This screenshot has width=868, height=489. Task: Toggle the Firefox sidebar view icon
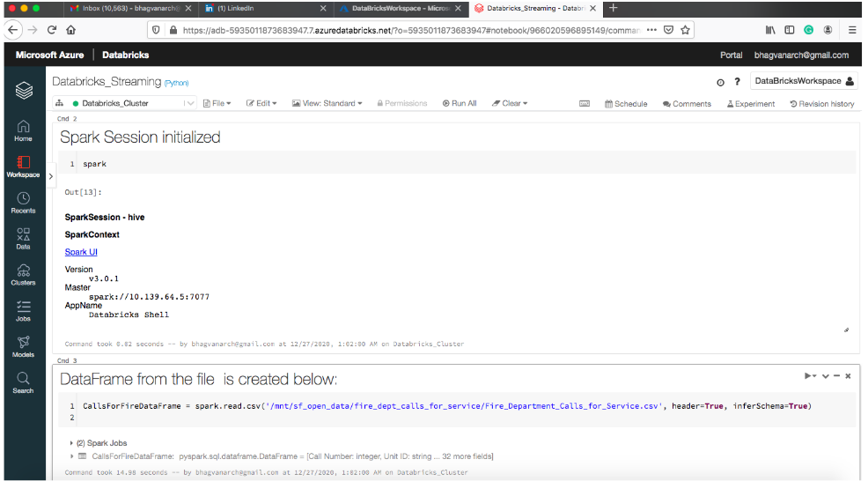point(790,30)
